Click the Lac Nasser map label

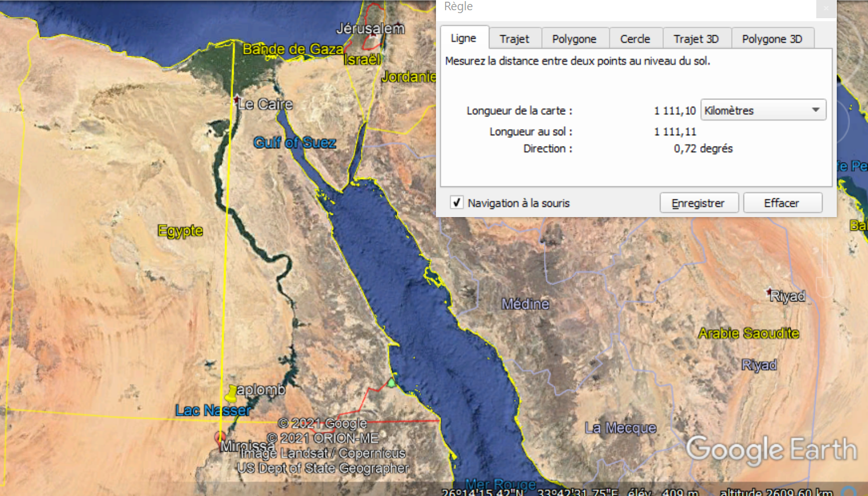point(213,410)
